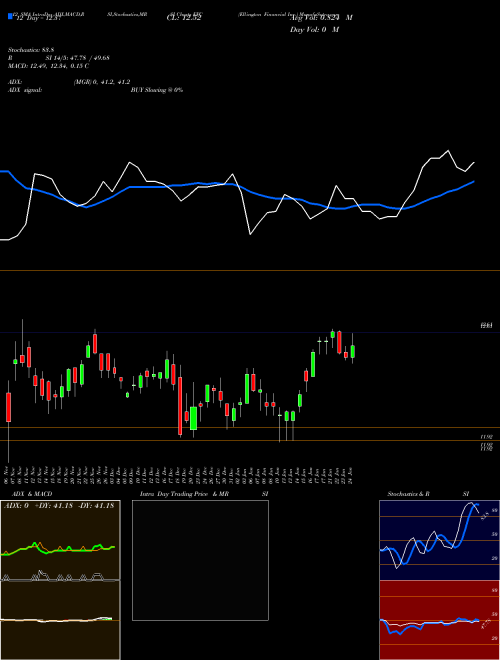Click the blue 12 SMA legend square
The width and height of the screenshot is (500, 660).
[x=10, y=16]
